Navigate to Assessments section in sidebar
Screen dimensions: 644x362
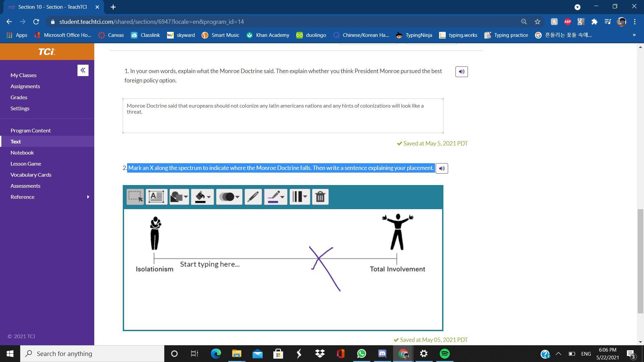tap(25, 185)
